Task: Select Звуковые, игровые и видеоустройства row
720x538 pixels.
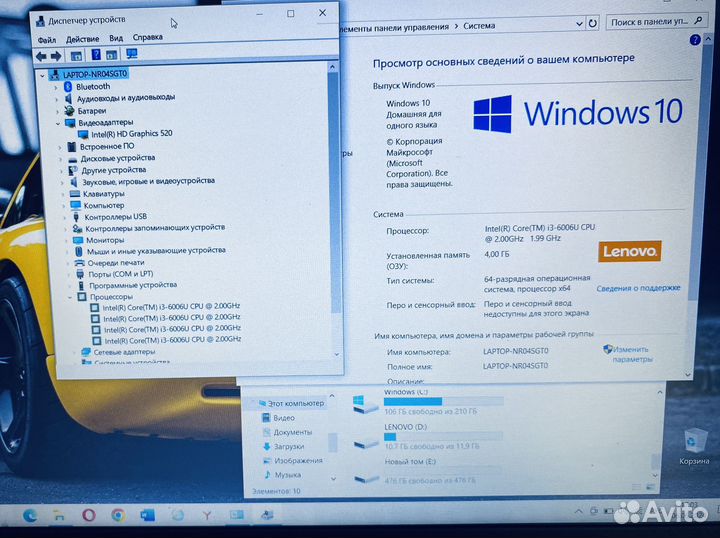Action: (x=148, y=181)
